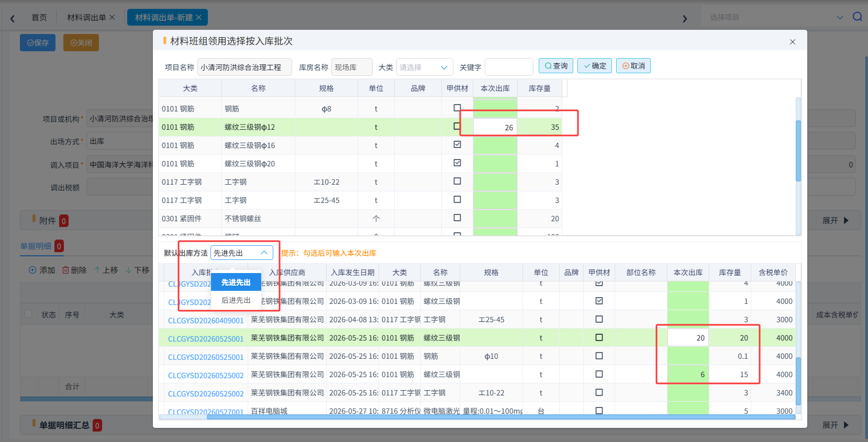This screenshot has height=442, width=868.
Task: Click the 保存 button behind the dialog
Action: (38, 43)
